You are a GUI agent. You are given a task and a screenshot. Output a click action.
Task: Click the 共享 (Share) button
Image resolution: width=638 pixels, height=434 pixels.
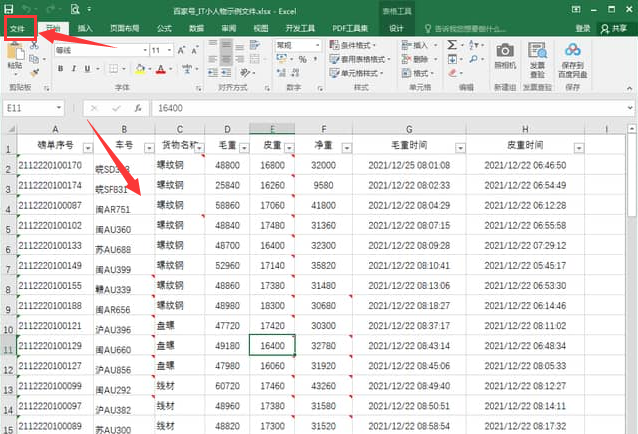612,28
